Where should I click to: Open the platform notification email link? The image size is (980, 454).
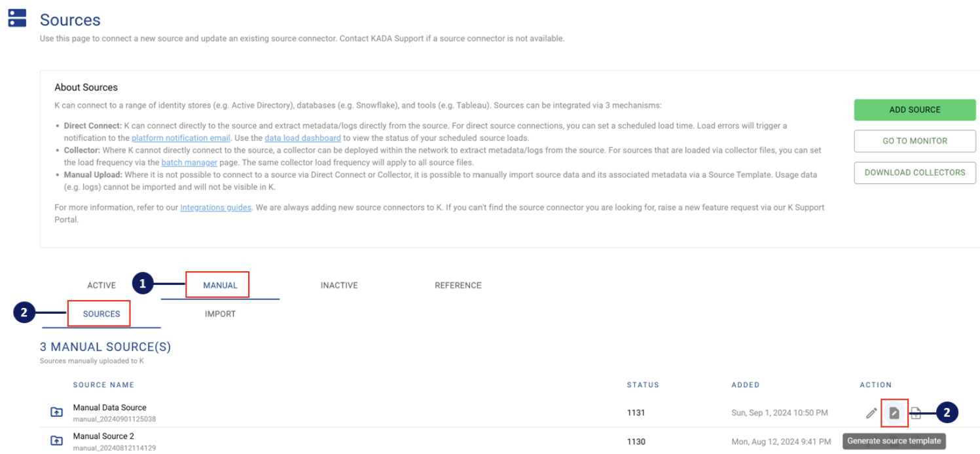(181, 138)
